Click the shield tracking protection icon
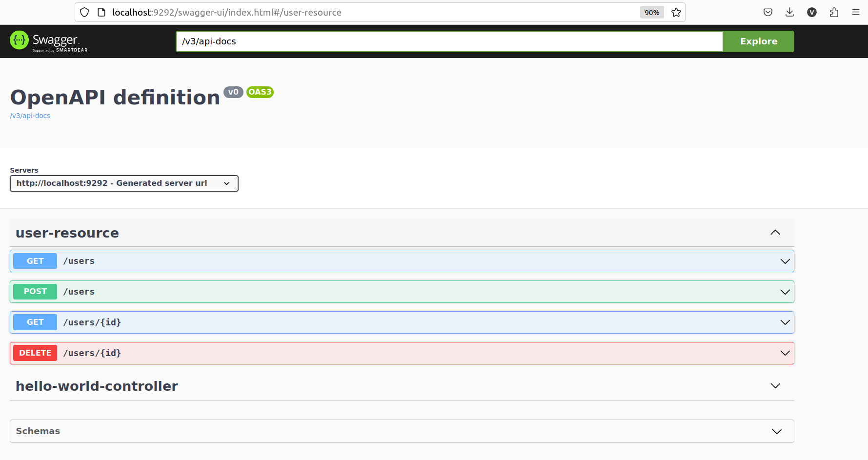Screen dimensions: 868x460 pos(84,12)
